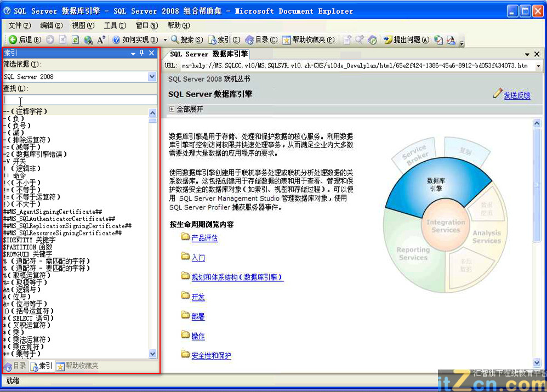Open the 产品评估 link
The image size is (547, 392).
204,238
